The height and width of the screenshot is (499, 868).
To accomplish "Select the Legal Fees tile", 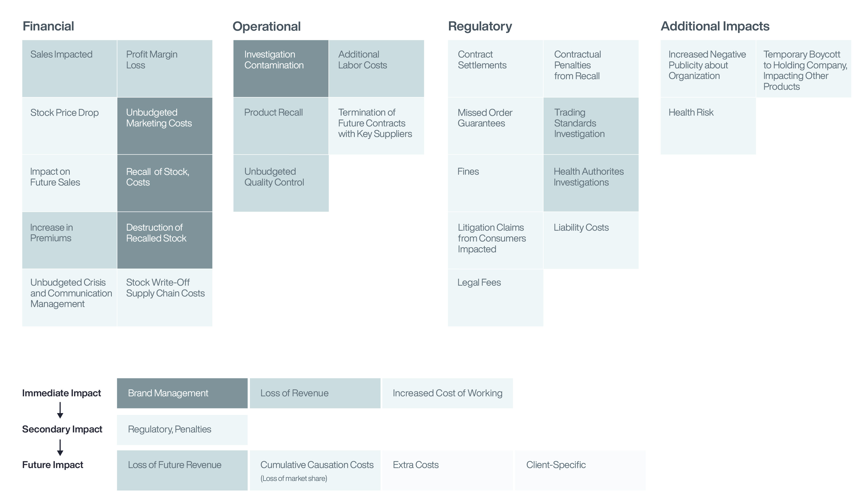I will pyautogui.click(x=495, y=297).
